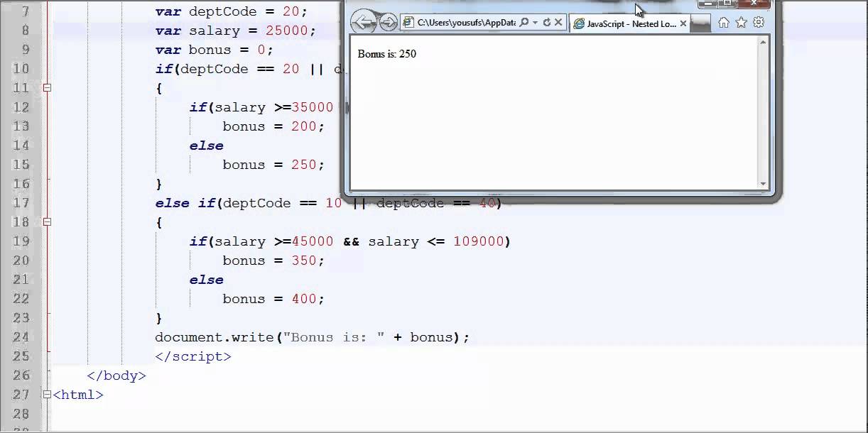The width and height of the screenshot is (868, 433).
Task: Open the IE Home page icon
Action: pyautogui.click(x=723, y=23)
